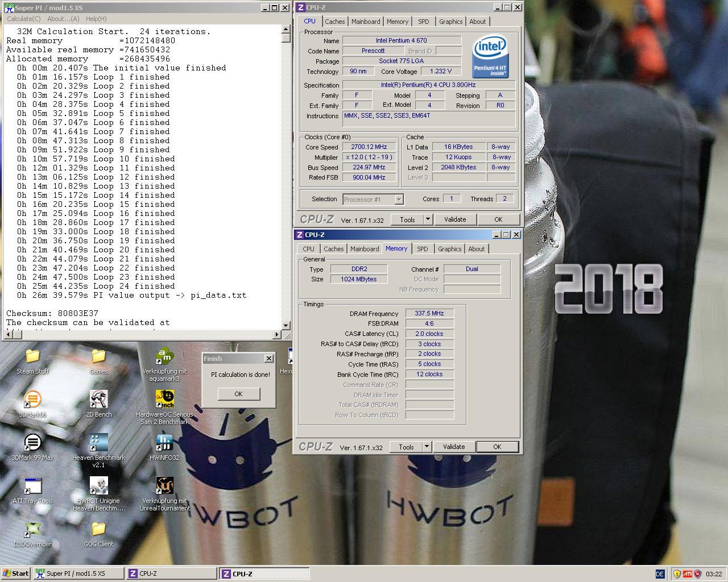Open About tab in top CPU-Z window

click(478, 22)
